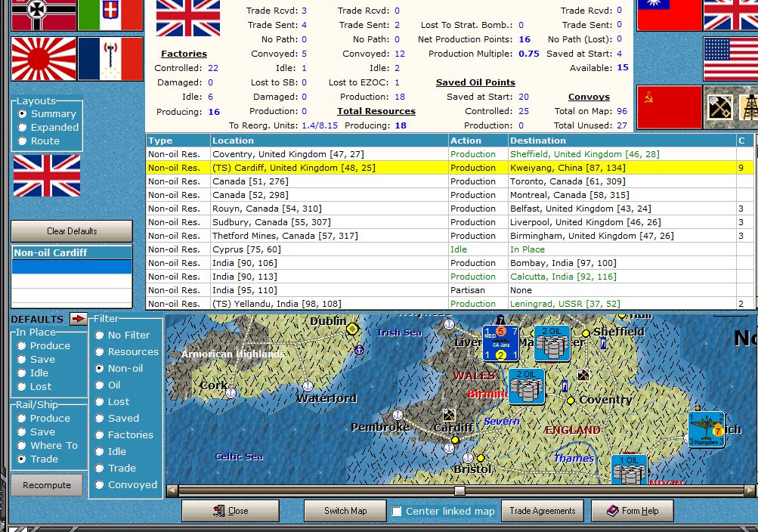Click the red arrow beside DEFAULTS
The width and height of the screenshot is (758, 532).
point(78,319)
